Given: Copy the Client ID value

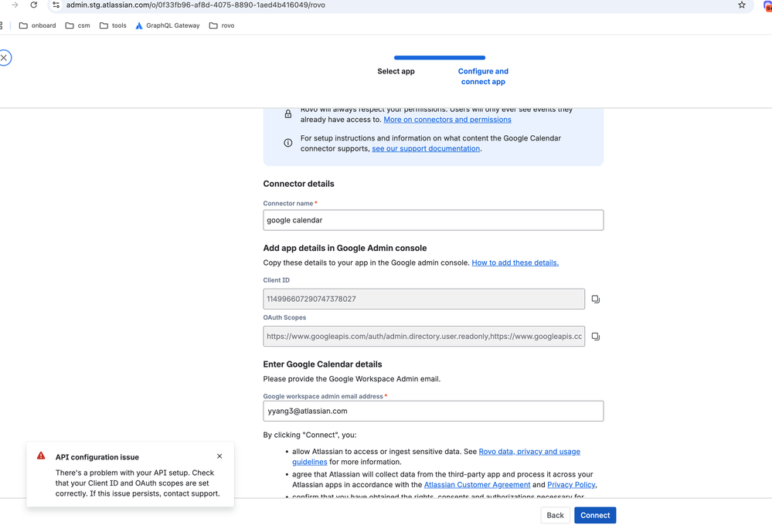Looking at the screenshot, I should 595,299.
